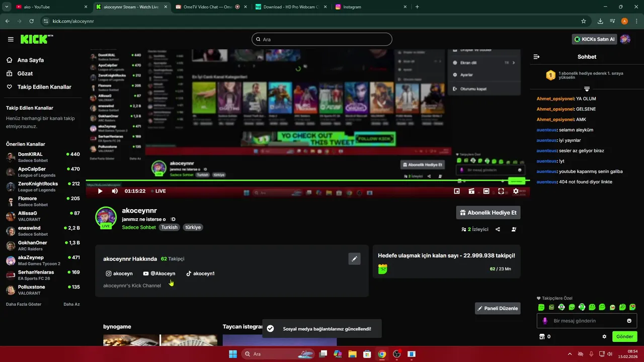The height and width of the screenshot is (362, 644).
Task: Focus the Ara search field
Action: tap(321, 39)
